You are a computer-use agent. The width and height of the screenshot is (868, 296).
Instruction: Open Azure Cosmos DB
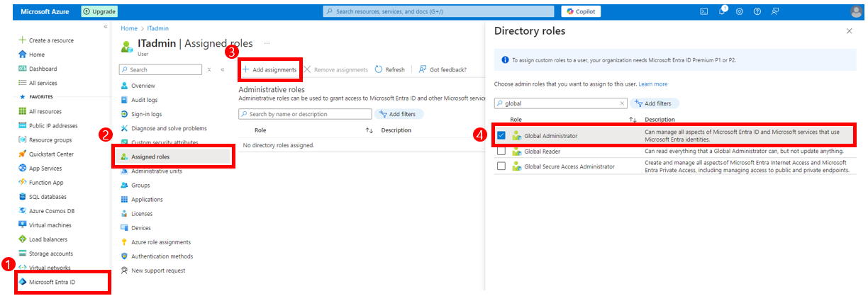[51, 210]
